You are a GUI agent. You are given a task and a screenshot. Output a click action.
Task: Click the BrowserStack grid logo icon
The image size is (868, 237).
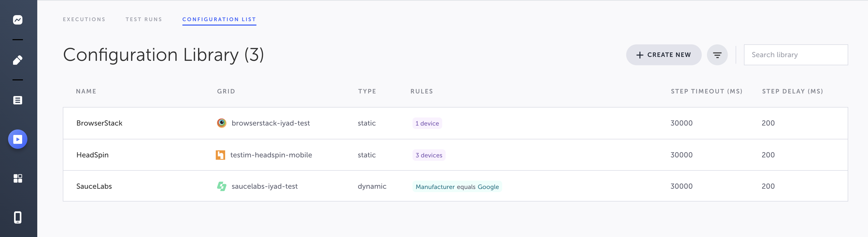coord(221,123)
